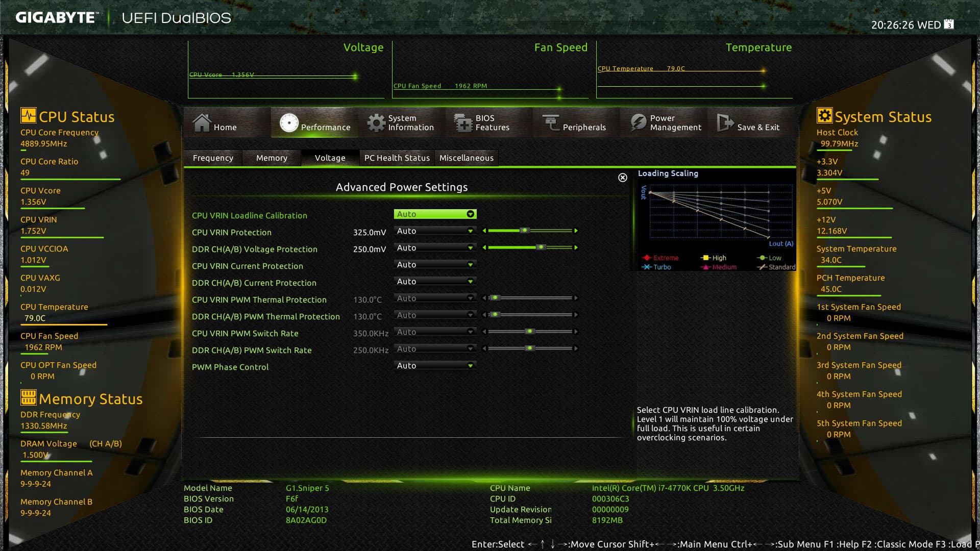Click the BIOS Features chip icon

(x=463, y=123)
